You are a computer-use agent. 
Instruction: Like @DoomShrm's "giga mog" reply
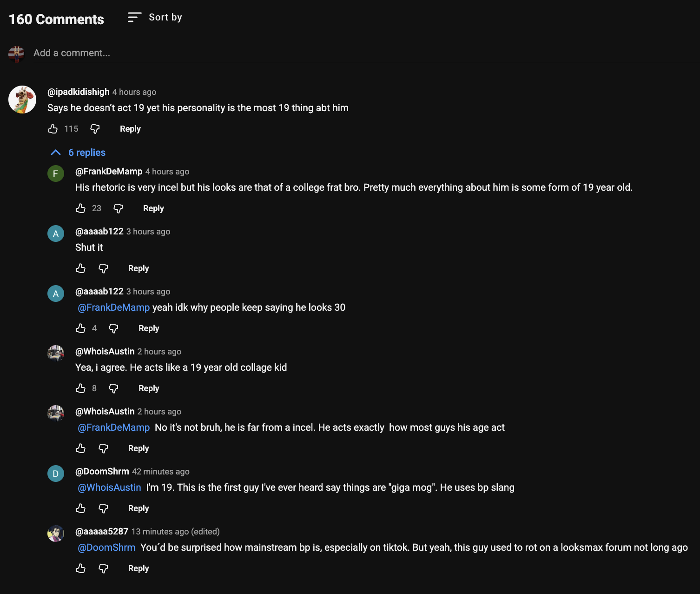click(81, 508)
